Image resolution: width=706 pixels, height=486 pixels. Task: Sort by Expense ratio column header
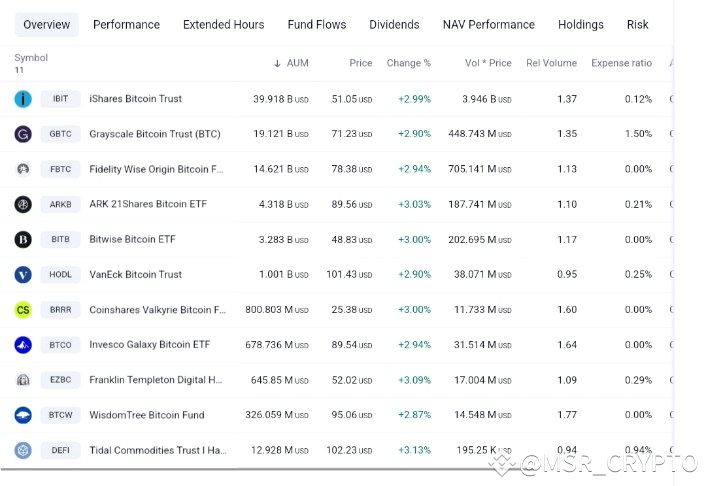[621, 63]
